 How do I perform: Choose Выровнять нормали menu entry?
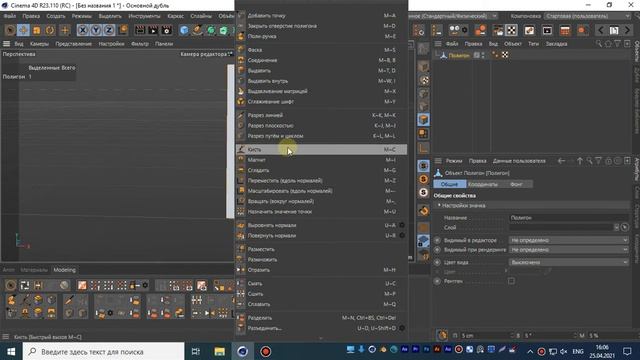click(x=321, y=225)
